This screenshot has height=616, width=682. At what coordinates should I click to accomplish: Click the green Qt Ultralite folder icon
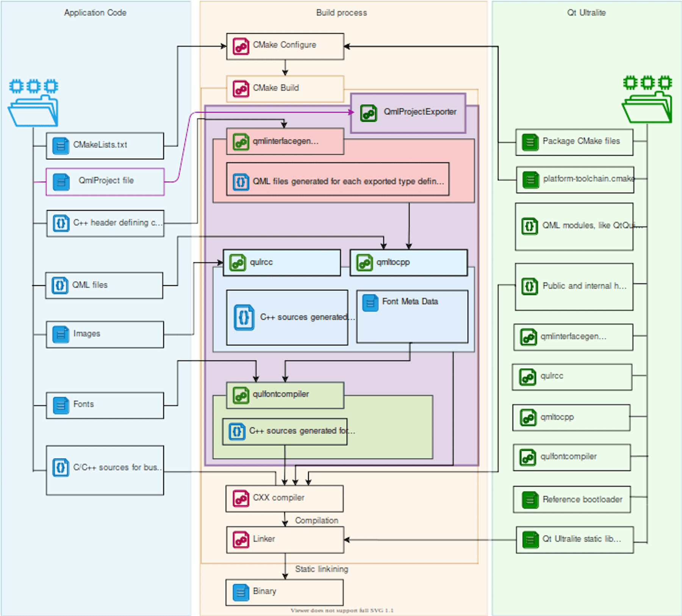(647, 107)
